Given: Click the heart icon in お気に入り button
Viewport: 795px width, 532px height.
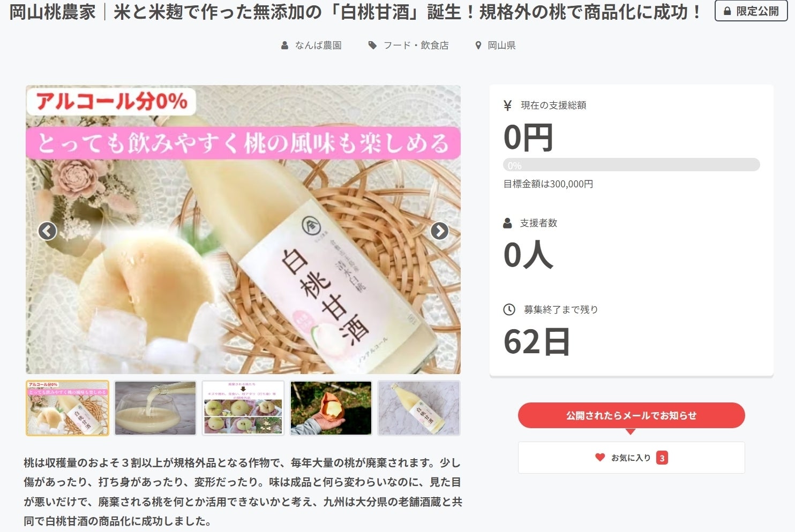Looking at the screenshot, I should tap(600, 458).
